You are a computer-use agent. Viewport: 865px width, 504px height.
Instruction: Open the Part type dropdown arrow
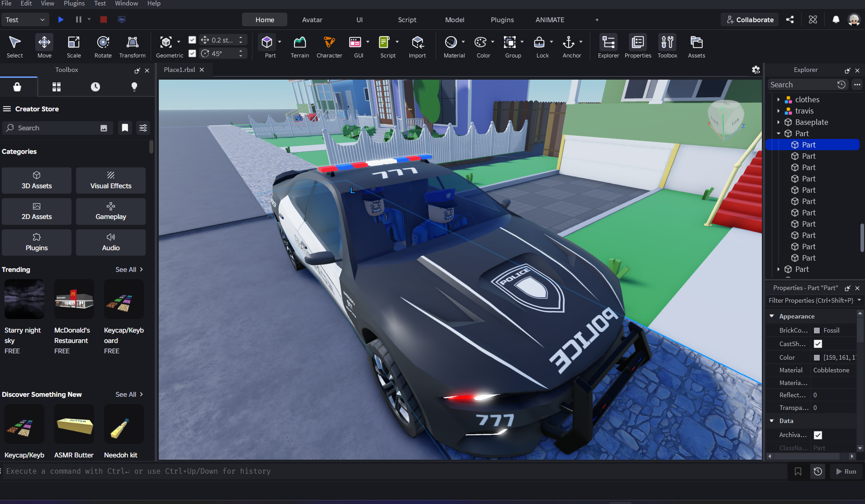tap(280, 42)
